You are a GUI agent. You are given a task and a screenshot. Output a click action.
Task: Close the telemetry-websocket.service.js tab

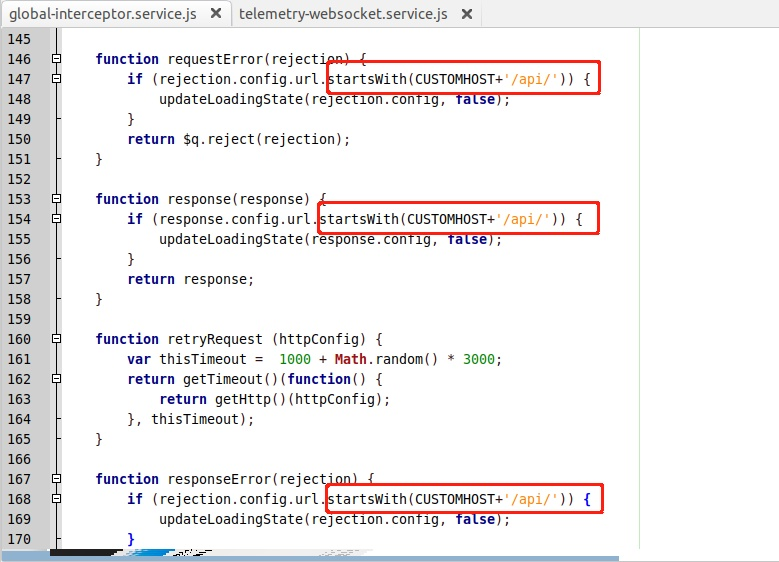coord(467,14)
